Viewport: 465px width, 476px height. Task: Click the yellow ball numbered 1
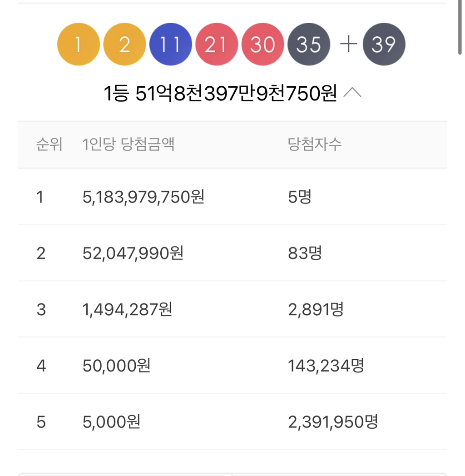[x=78, y=45]
